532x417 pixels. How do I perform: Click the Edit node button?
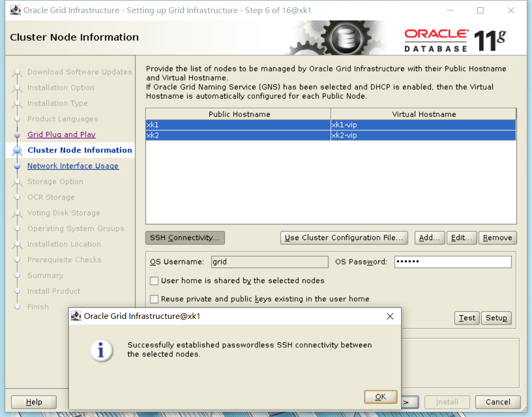pos(462,237)
